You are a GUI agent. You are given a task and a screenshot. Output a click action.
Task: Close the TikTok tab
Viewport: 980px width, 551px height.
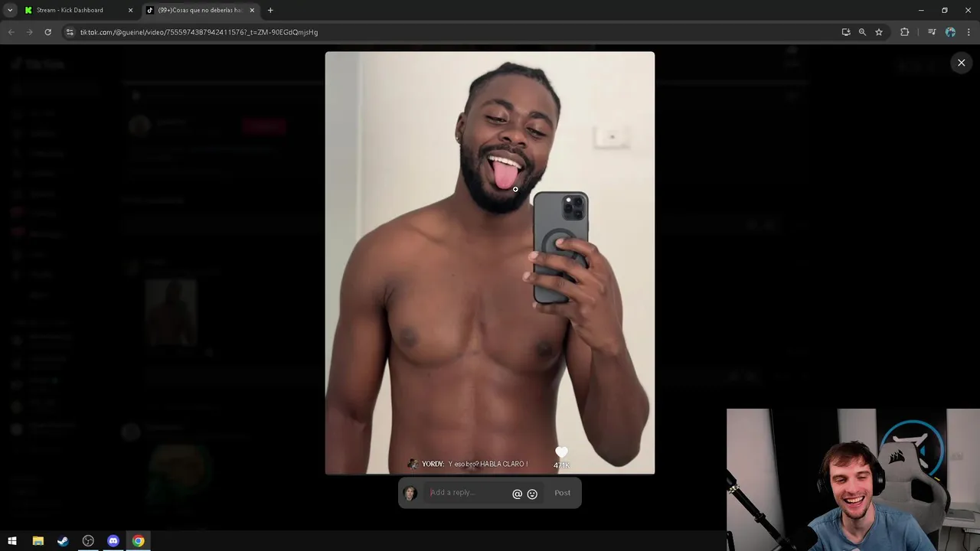252,10
